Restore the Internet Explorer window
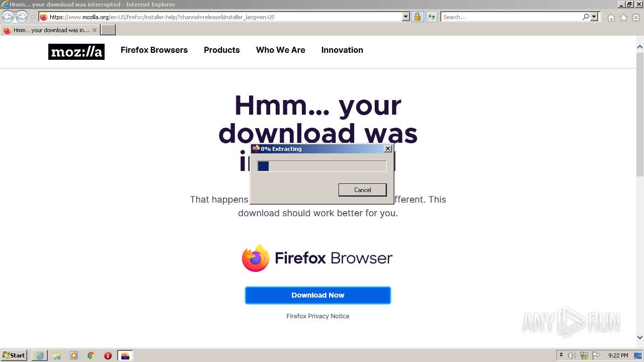644x362 pixels. [x=629, y=4]
